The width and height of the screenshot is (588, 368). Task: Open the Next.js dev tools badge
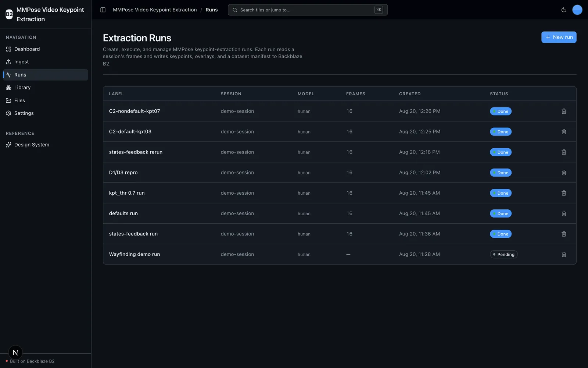point(15,353)
